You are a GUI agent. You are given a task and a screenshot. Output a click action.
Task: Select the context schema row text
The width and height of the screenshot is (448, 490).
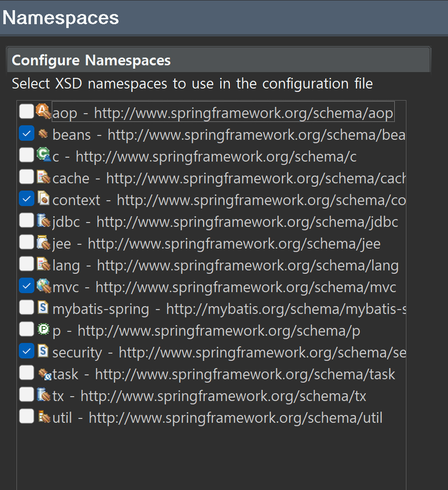[x=229, y=200]
